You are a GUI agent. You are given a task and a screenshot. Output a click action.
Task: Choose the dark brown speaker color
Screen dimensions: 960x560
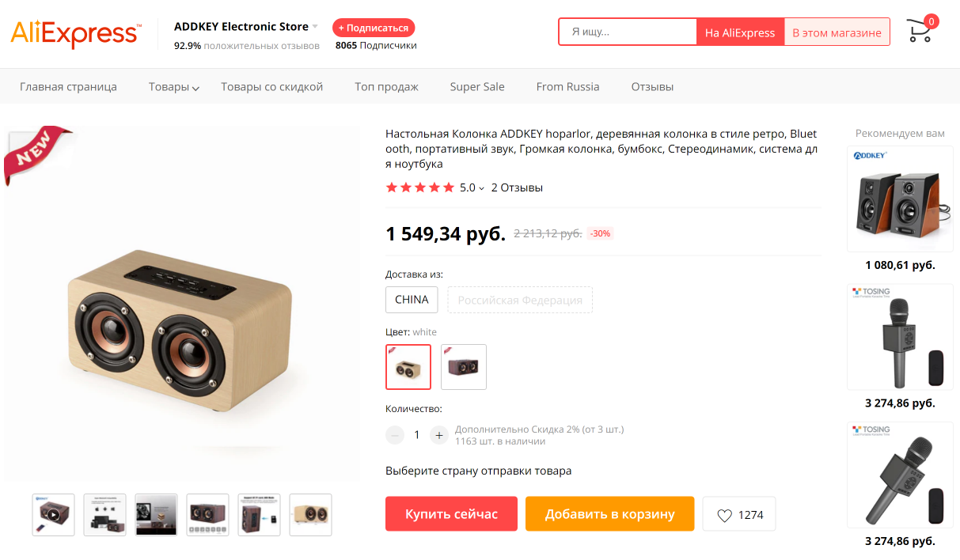tap(464, 367)
